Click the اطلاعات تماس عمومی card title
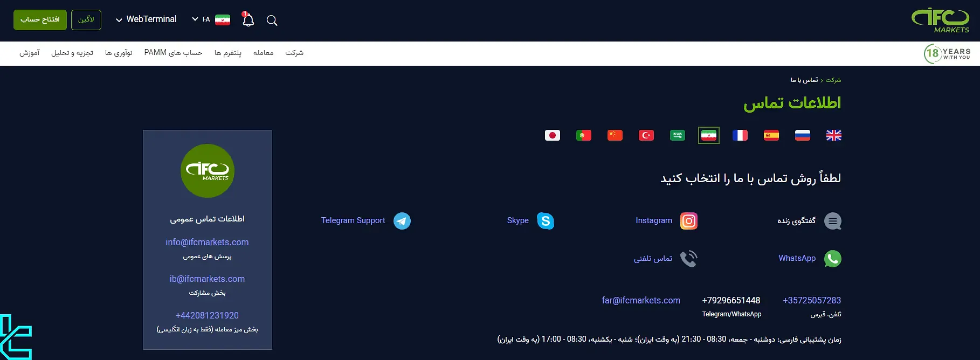Image resolution: width=980 pixels, height=360 pixels. [x=208, y=219]
